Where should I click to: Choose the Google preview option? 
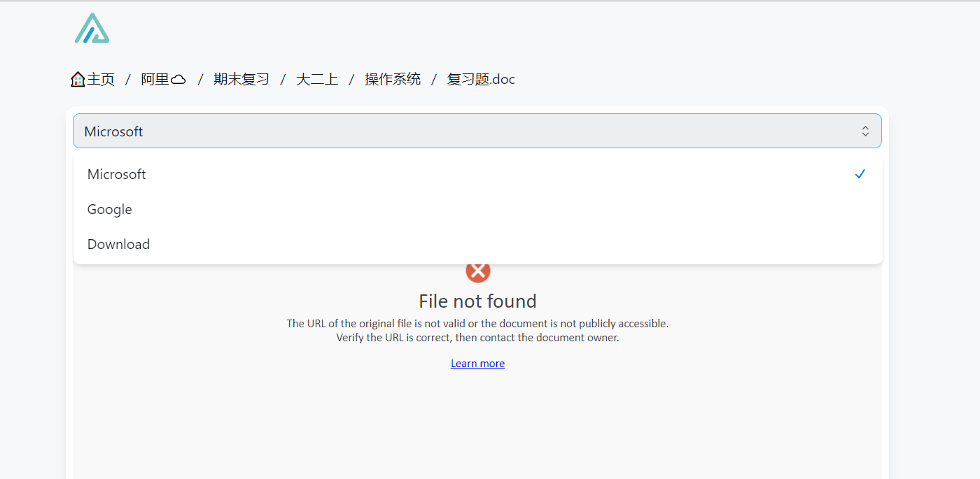pos(477,209)
